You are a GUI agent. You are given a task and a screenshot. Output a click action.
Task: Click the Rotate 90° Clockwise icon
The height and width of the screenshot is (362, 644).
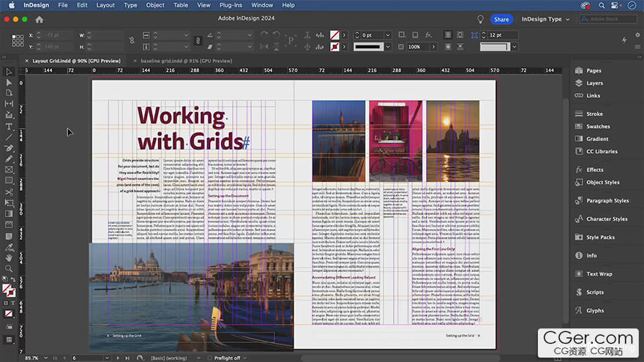tap(264, 35)
